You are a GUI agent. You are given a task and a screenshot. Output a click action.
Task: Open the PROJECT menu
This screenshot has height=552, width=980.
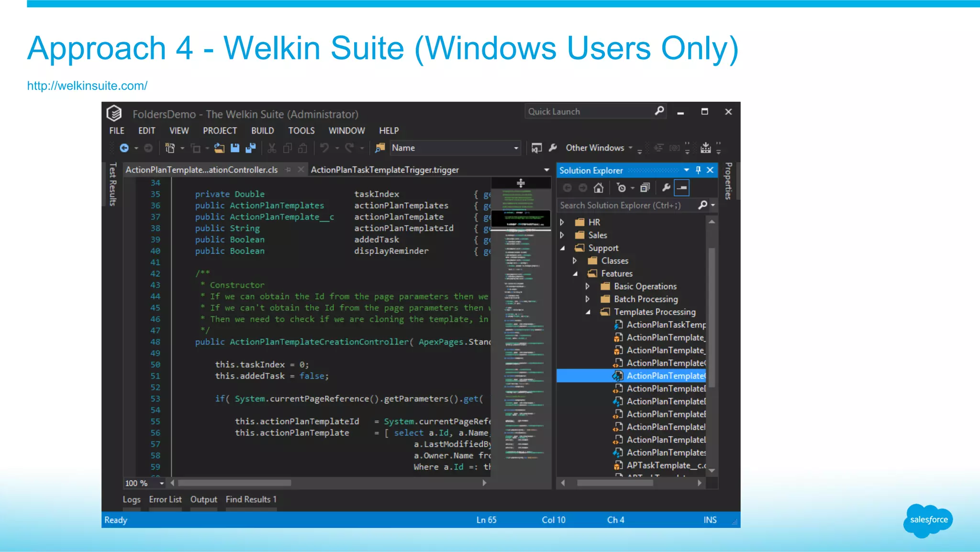tap(220, 131)
